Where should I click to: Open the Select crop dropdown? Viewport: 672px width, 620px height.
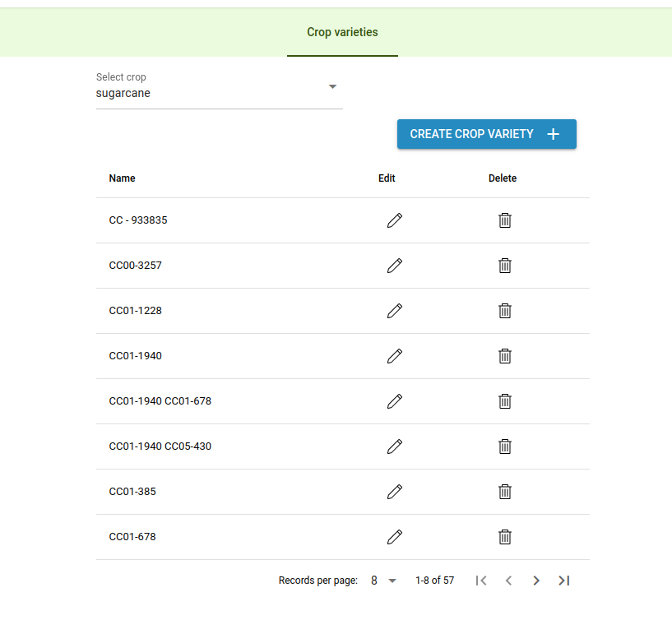219,93
